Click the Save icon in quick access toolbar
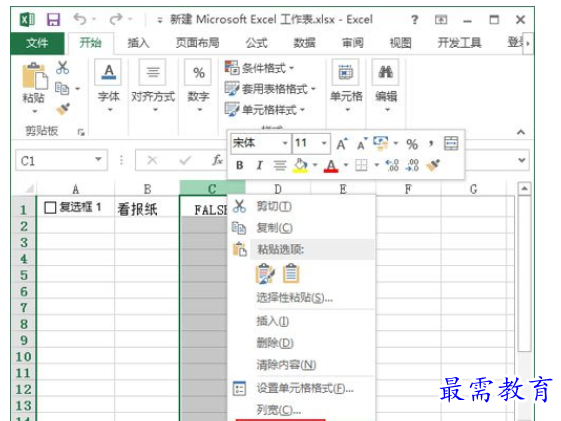The width and height of the screenshot is (561, 421). click(53, 19)
